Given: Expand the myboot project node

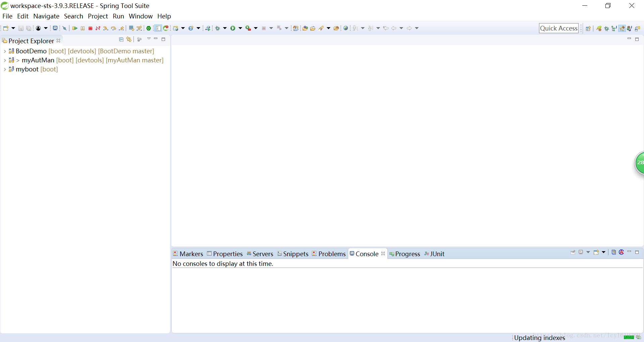Looking at the screenshot, I should (x=5, y=69).
